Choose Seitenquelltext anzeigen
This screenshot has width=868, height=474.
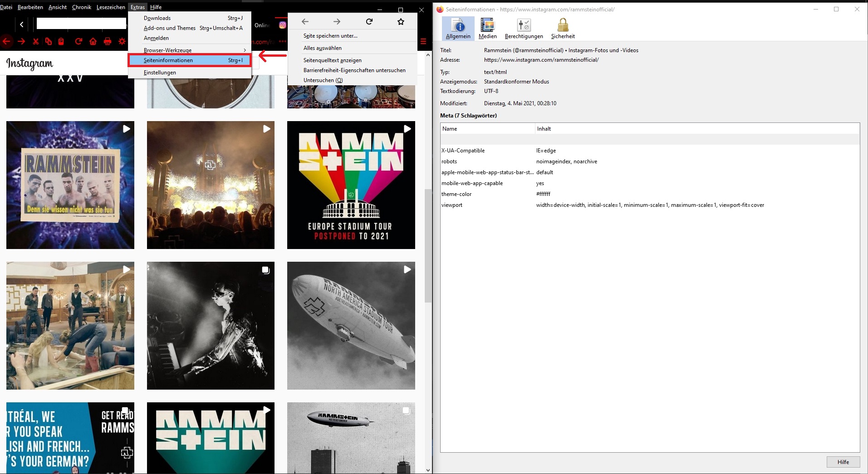353,60
